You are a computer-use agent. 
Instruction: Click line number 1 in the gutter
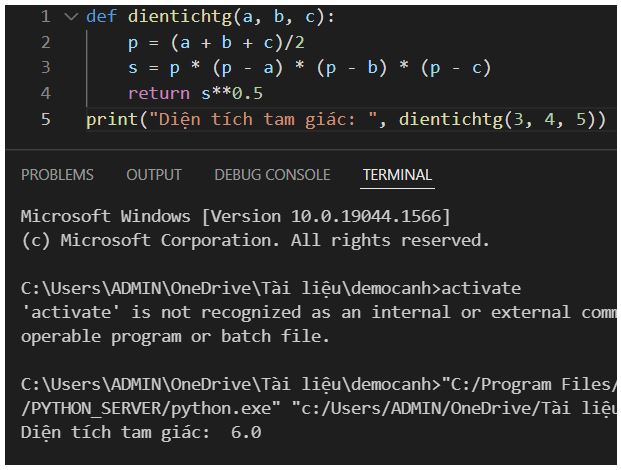tap(46, 17)
